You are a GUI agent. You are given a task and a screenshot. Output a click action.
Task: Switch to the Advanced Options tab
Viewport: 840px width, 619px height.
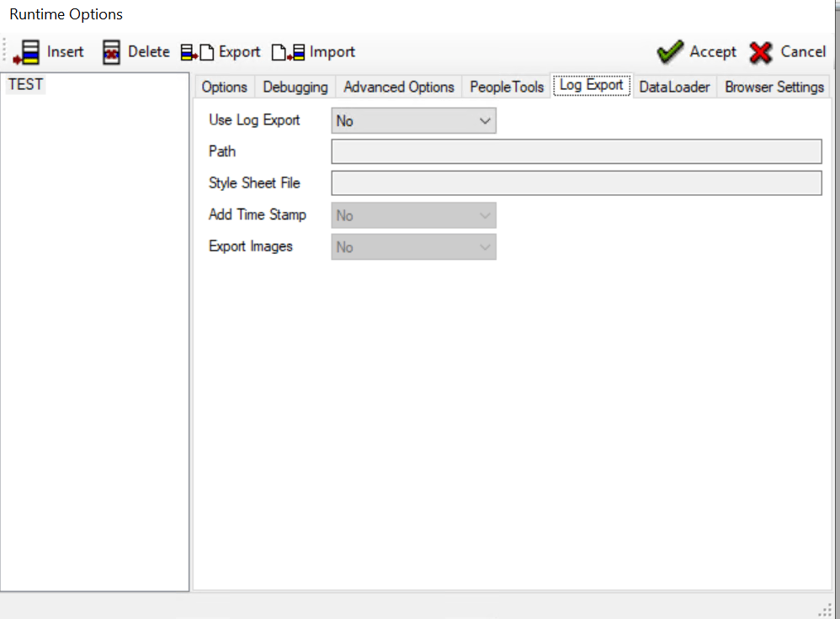pyautogui.click(x=398, y=86)
